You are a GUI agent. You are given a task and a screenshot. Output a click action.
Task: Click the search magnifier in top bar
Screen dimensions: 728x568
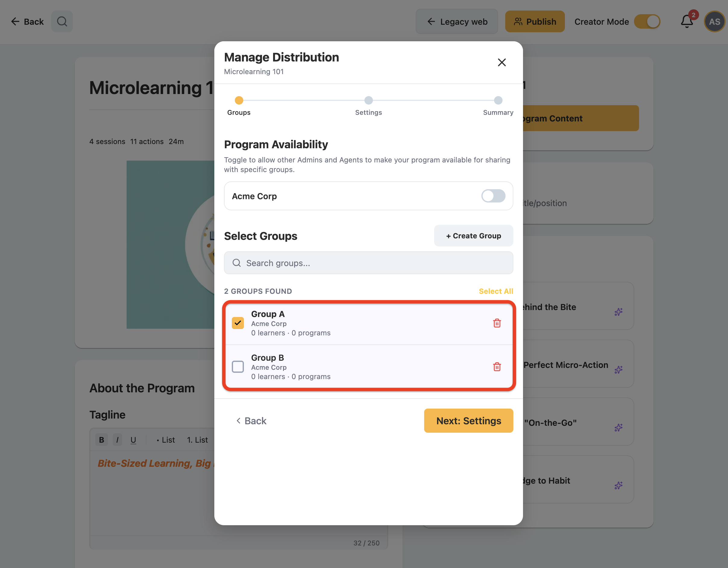tap(62, 22)
